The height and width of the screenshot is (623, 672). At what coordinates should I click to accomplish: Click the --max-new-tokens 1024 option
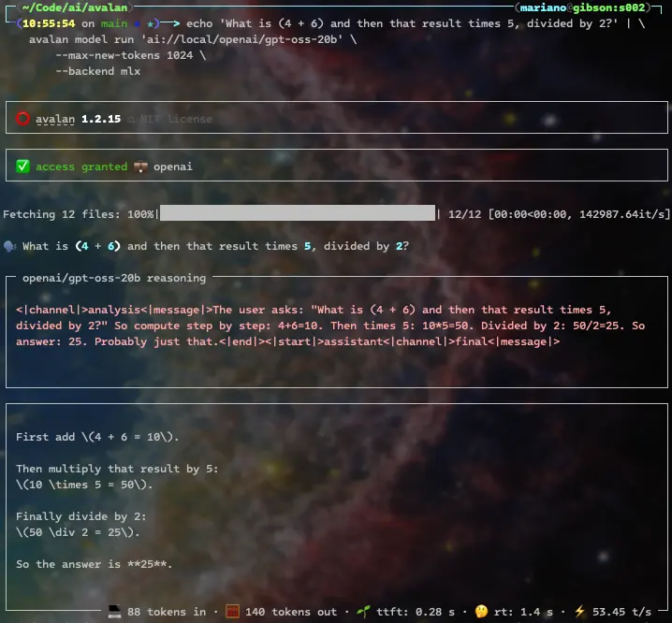[124, 55]
